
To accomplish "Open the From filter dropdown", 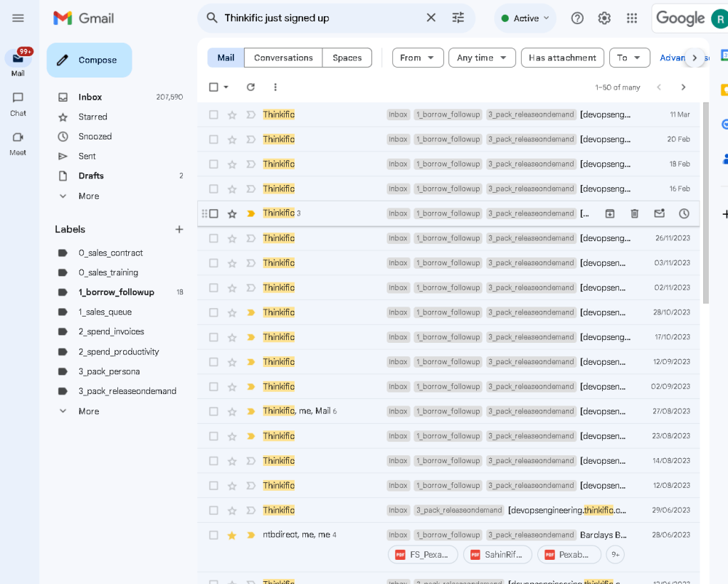I will [x=418, y=58].
